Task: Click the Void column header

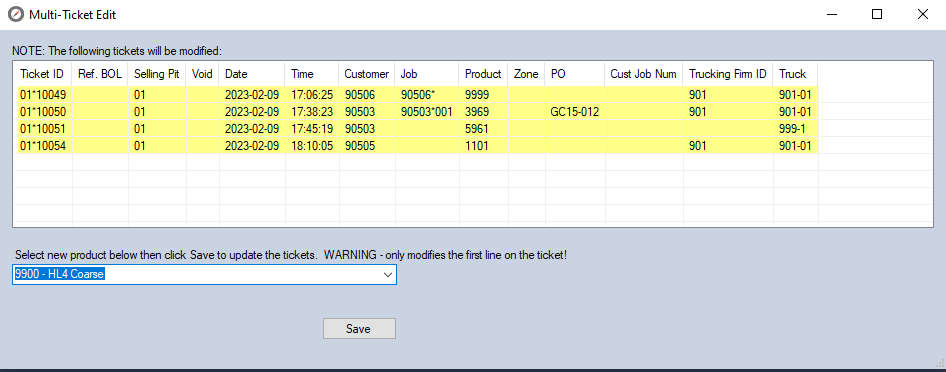Action: click(x=203, y=74)
